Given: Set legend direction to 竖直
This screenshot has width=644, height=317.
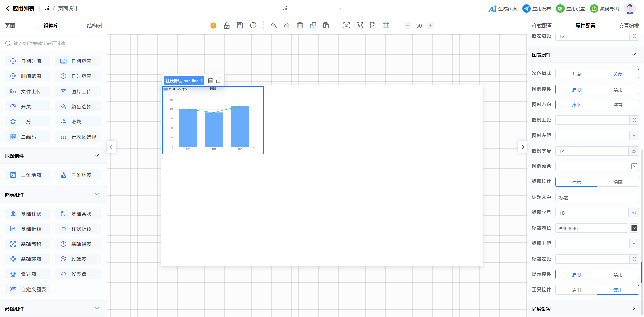Looking at the screenshot, I should tap(618, 105).
